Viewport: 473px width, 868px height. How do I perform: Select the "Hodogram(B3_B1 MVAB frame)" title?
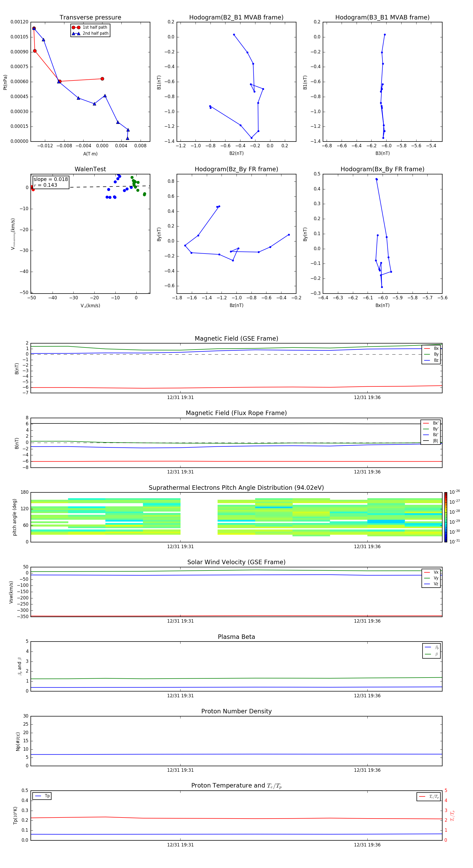point(382,18)
